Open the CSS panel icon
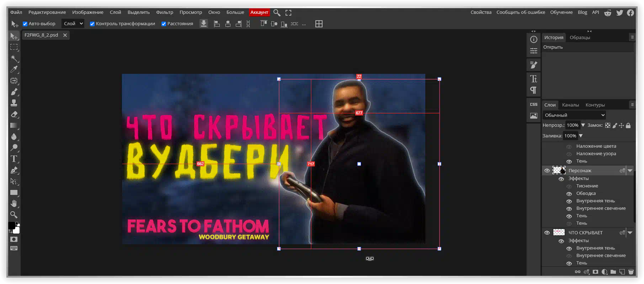Viewport: 644px width, 284px height. (534, 104)
